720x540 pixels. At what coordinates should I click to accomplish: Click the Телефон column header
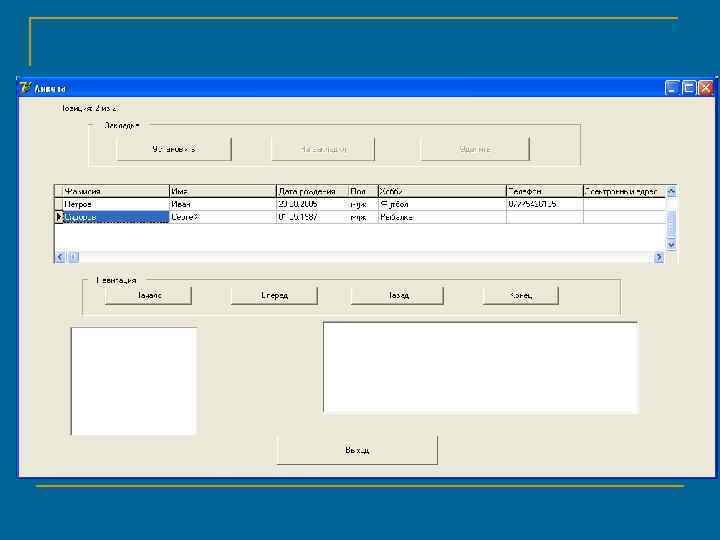point(545,191)
